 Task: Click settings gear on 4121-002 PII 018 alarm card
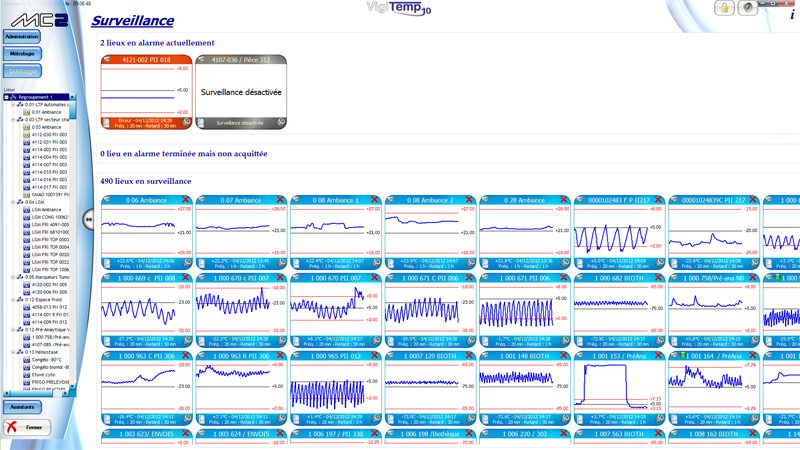click(x=187, y=122)
